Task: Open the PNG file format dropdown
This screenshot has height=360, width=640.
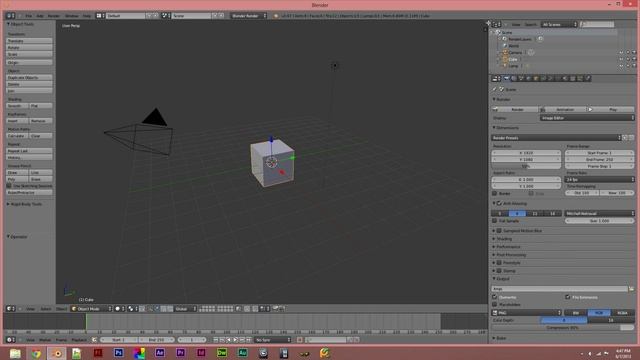Action: coord(527,313)
